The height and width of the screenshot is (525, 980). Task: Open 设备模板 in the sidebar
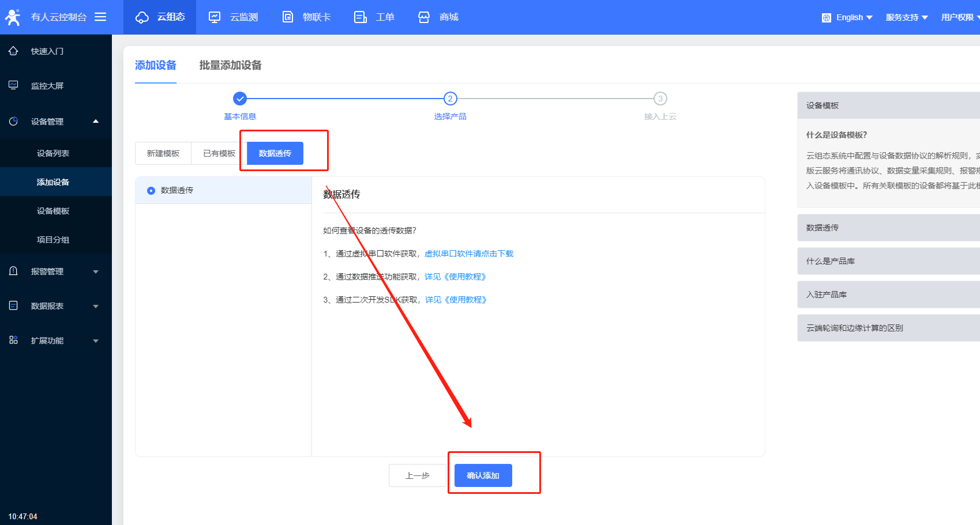coord(53,211)
